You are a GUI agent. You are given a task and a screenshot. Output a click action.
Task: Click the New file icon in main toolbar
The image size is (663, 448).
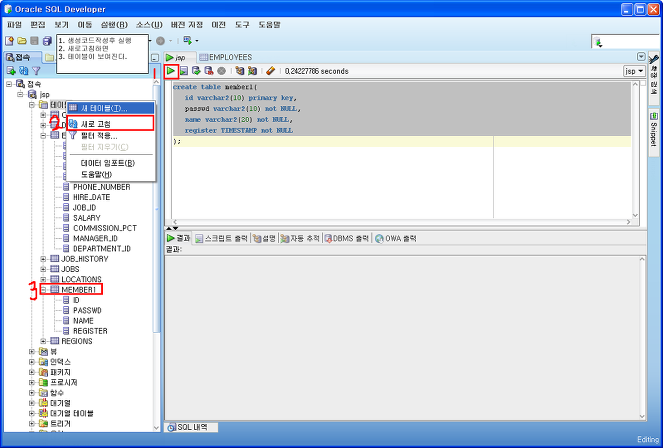click(x=9, y=41)
